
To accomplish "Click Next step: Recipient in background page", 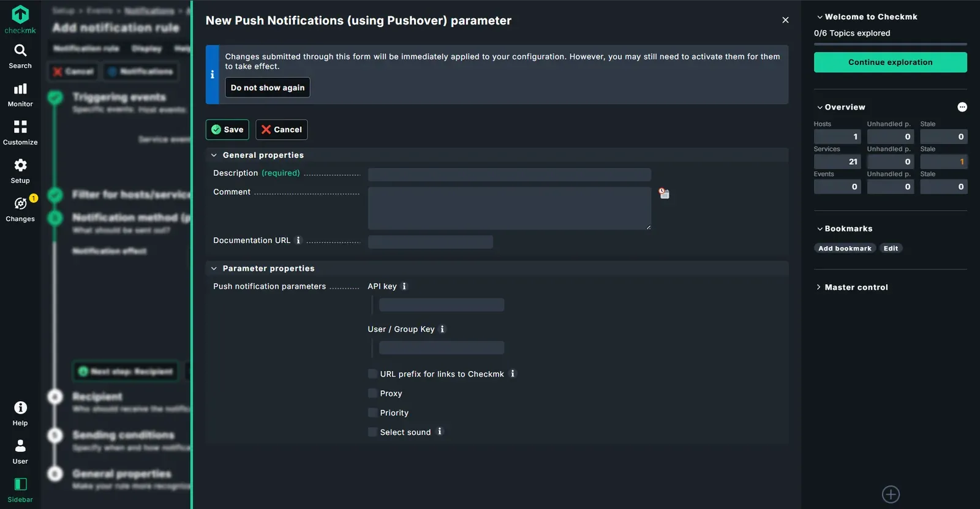I will tap(126, 371).
